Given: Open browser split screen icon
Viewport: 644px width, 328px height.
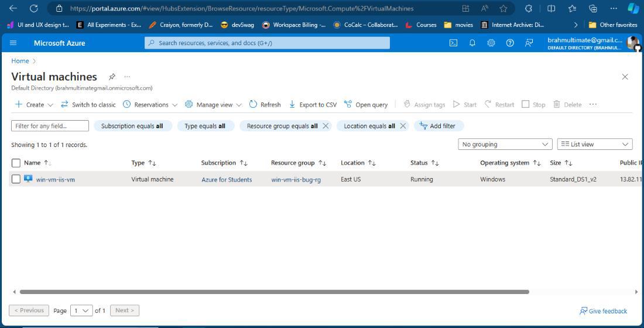Looking at the screenshot, I should point(551,8).
